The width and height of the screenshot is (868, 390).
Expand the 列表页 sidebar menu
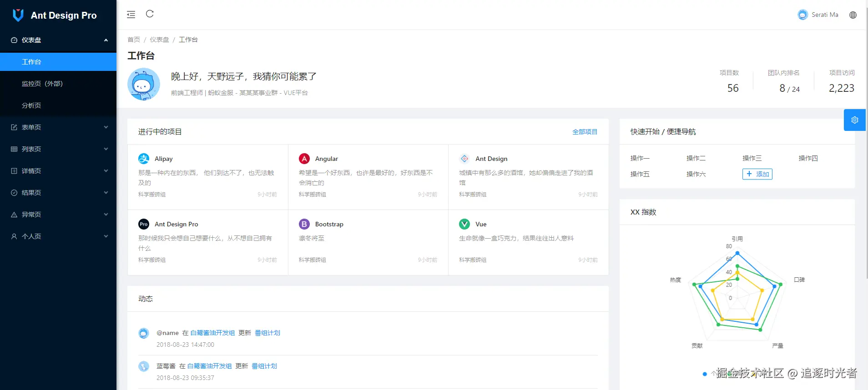(58, 149)
